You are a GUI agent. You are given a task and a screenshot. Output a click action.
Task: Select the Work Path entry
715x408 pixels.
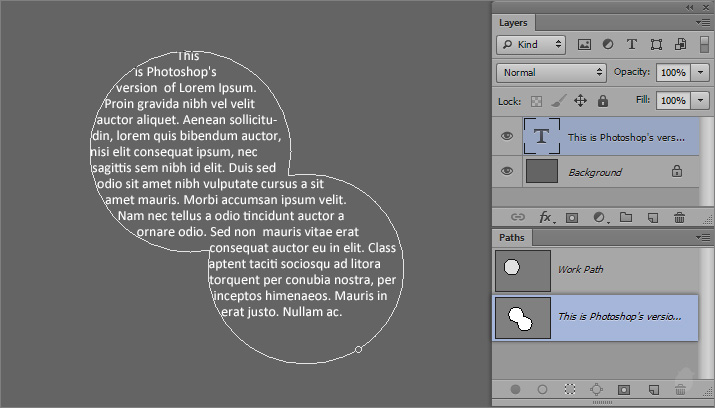580,270
